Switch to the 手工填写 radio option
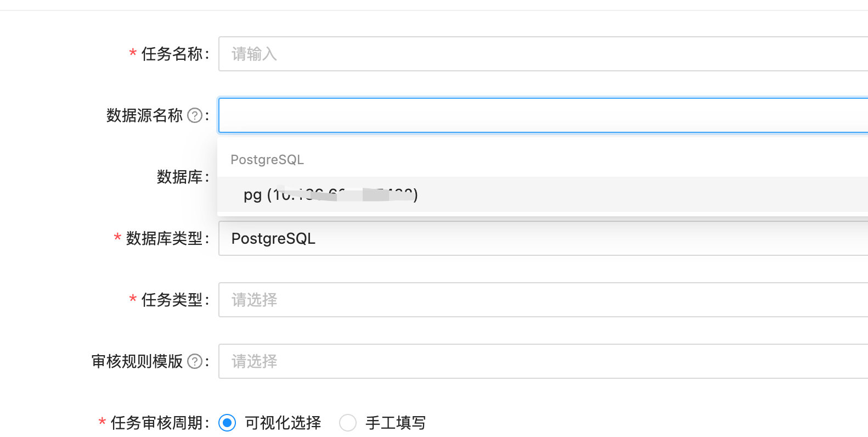 (x=348, y=423)
